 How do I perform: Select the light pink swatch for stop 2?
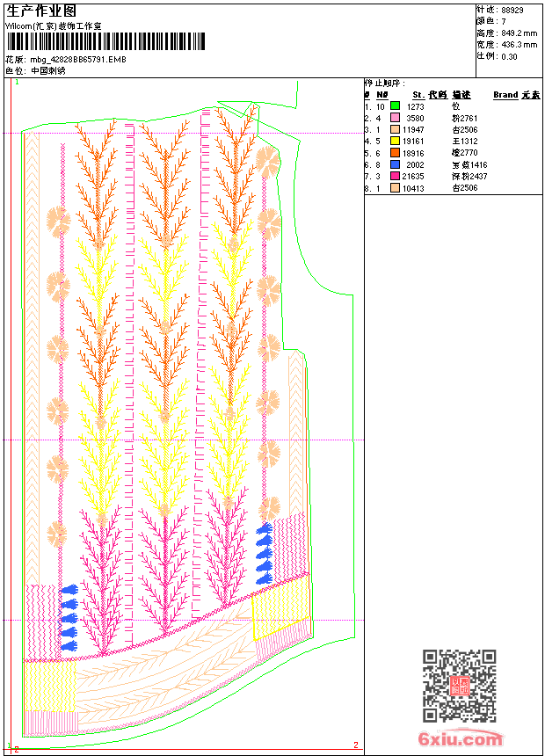click(395, 117)
